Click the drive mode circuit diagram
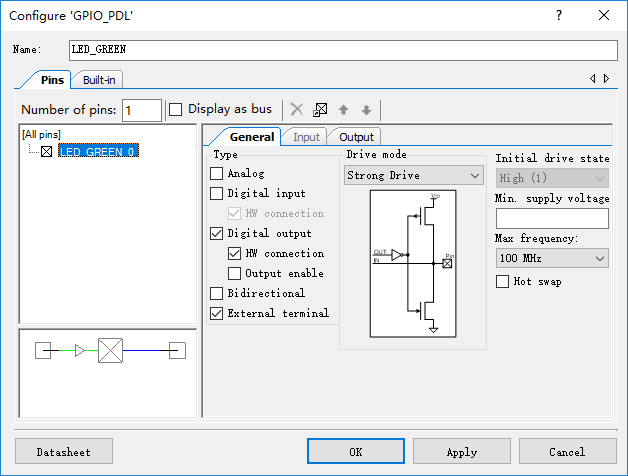Image resolution: width=628 pixels, height=476 pixels. 413,264
